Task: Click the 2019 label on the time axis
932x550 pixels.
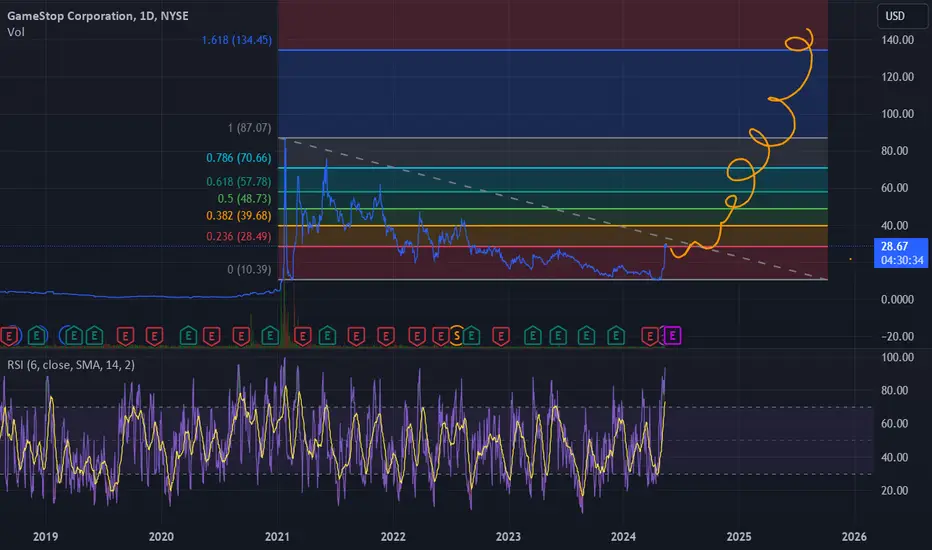Action: [46, 536]
